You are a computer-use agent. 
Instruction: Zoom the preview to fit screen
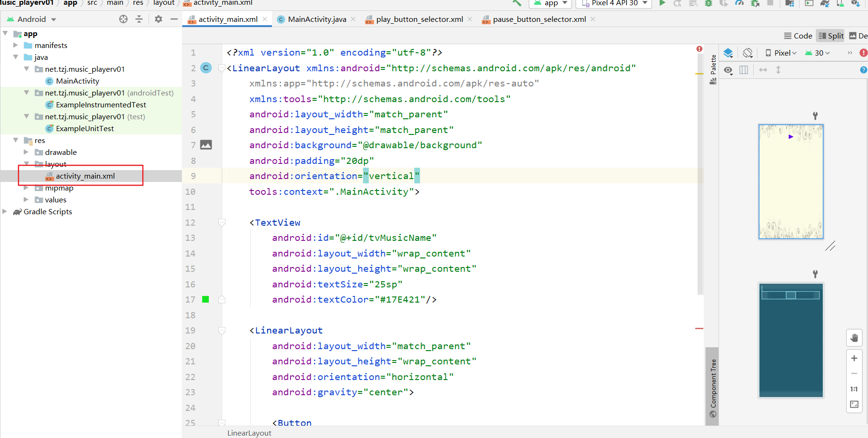[x=854, y=404]
